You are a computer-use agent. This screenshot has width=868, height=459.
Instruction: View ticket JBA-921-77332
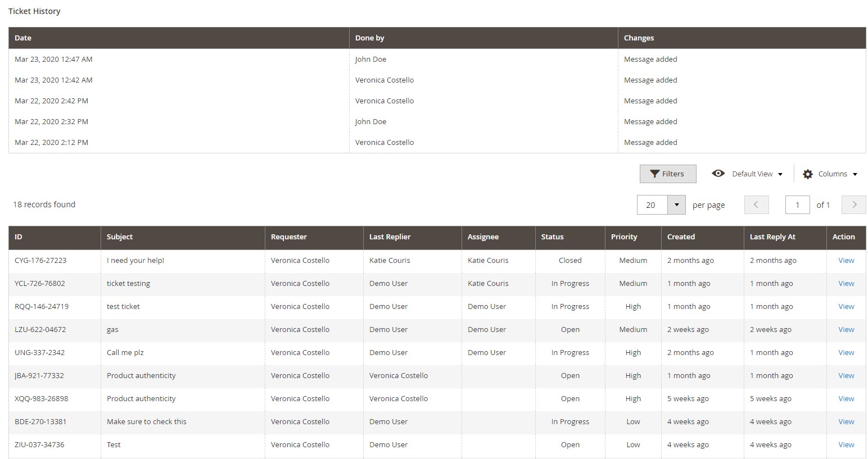pyautogui.click(x=846, y=376)
